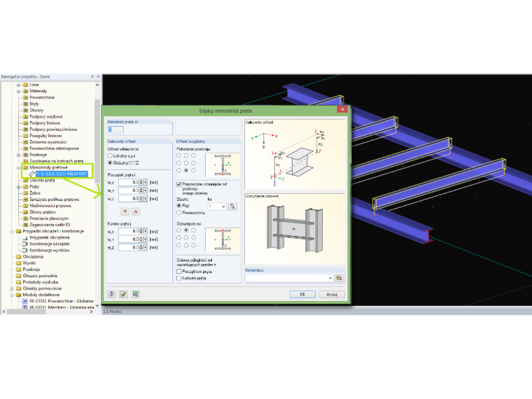Select Sprężyste podłoża prętowe item
Screen dimensions: 532x399
[x=55, y=199]
